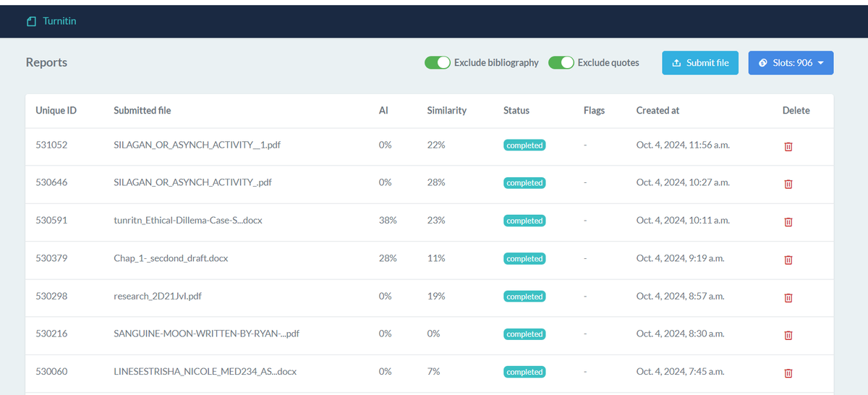Delete report 530591 with trash icon
The width and height of the screenshot is (868, 395).
tap(788, 221)
